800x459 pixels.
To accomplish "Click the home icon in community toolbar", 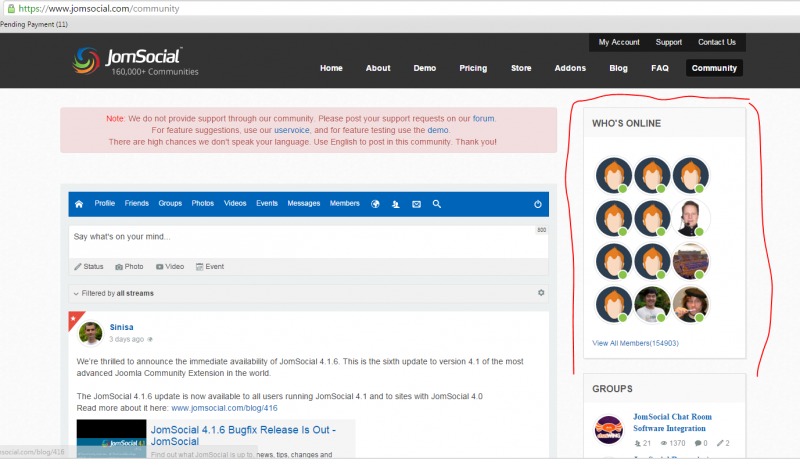I will [x=79, y=204].
